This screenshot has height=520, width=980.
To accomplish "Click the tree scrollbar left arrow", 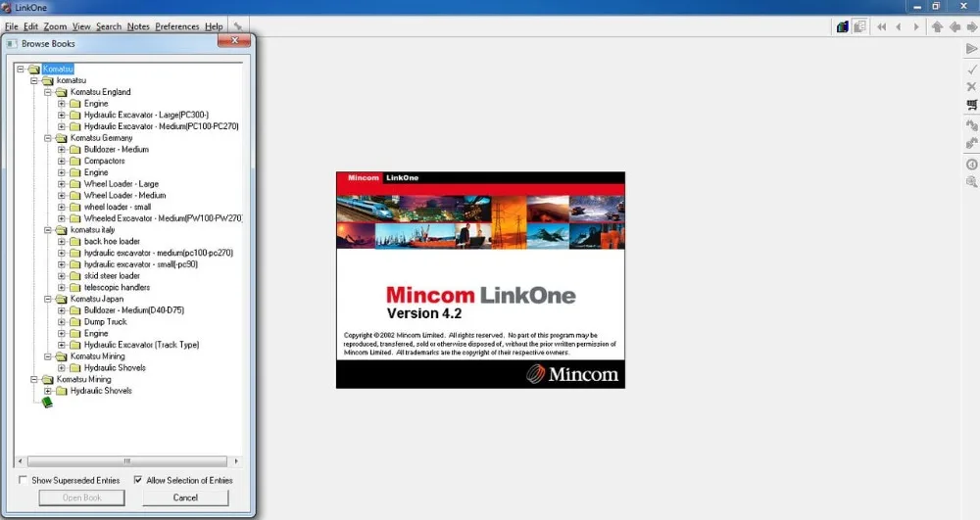I will pyautogui.click(x=21, y=461).
